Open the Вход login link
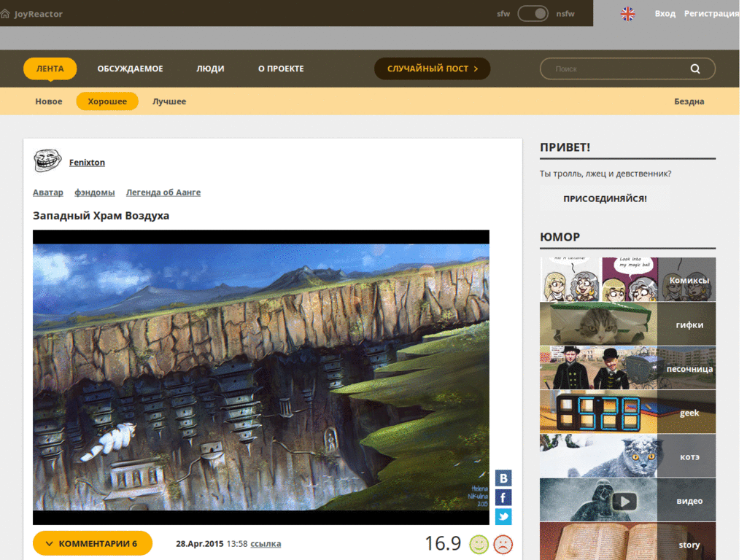Image resolution: width=747 pixels, height=560 pixels. (x=665, y=14)
